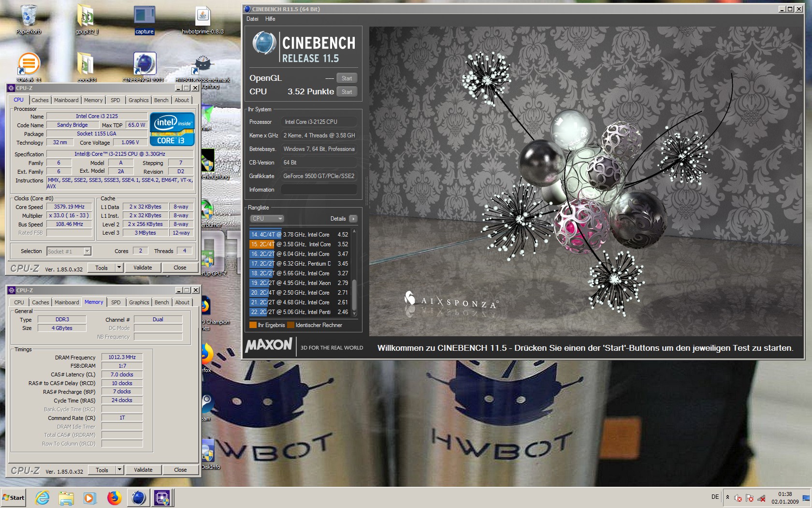The width and height of the screenshot is (812, 508).
Task: Open Windows Media Player from taskbar
Action: [90, 497]
